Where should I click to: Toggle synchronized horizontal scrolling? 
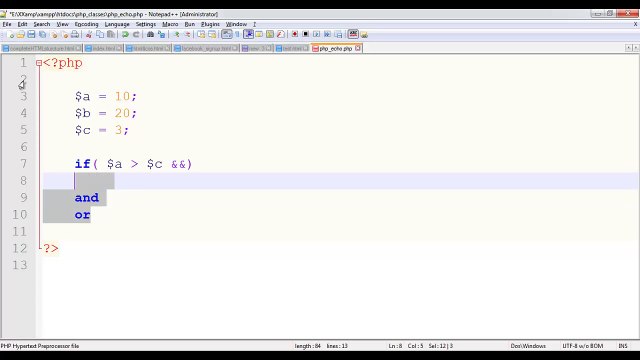pyautogui.click(x=212, y=35)
